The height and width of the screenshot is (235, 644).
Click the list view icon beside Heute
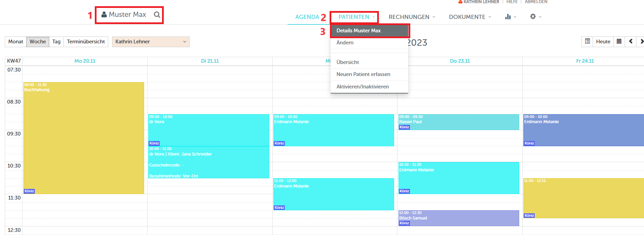coord(587,41)
